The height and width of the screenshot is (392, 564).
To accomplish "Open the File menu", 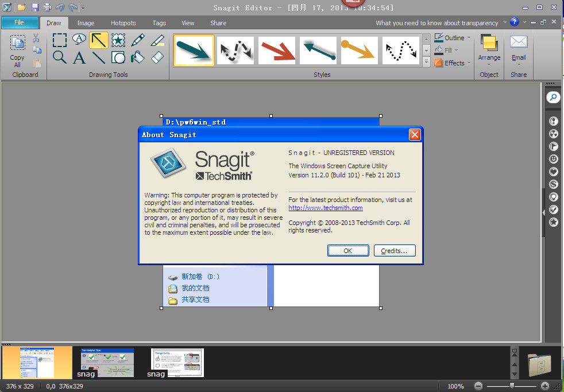I will tap(20, 22).
